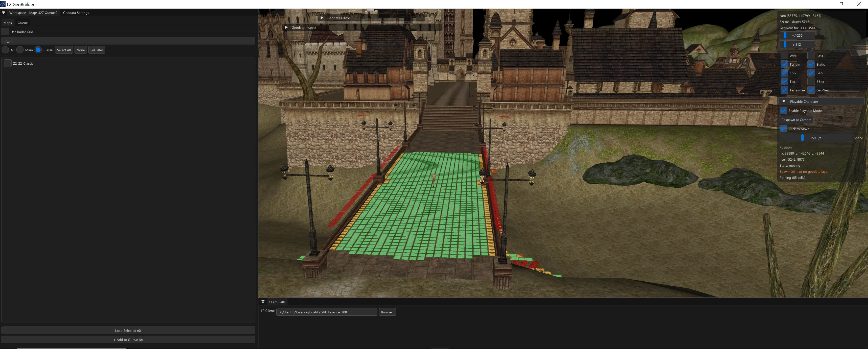Disable the Terrain layer checkbox
The width and height of the screenshot is (868, 349).
(x=784, y=64)
